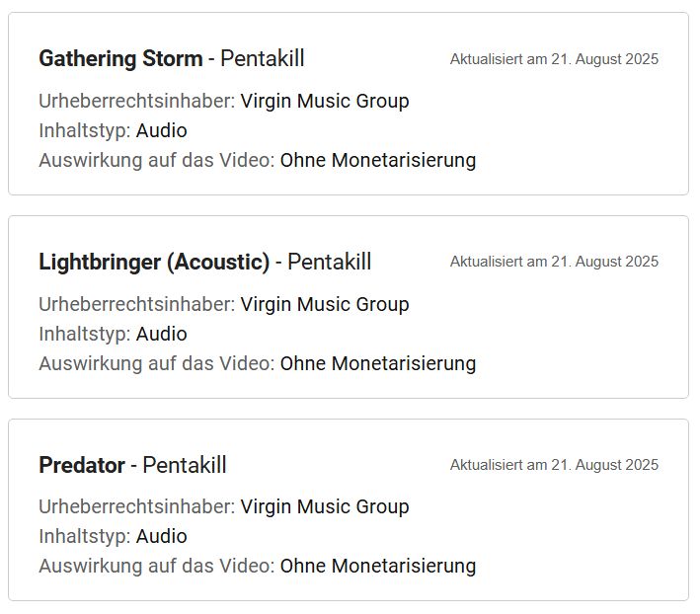Click update date on Lightbringer card
The width and height of the screenshot is (700, 614).
(x=554, y=262)
